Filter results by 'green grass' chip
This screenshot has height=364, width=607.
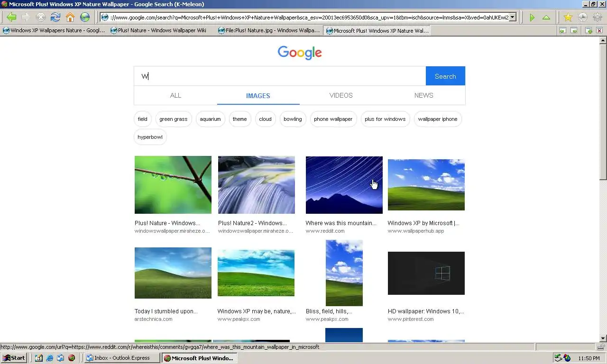pyautogui.click(x=174, y=119)
